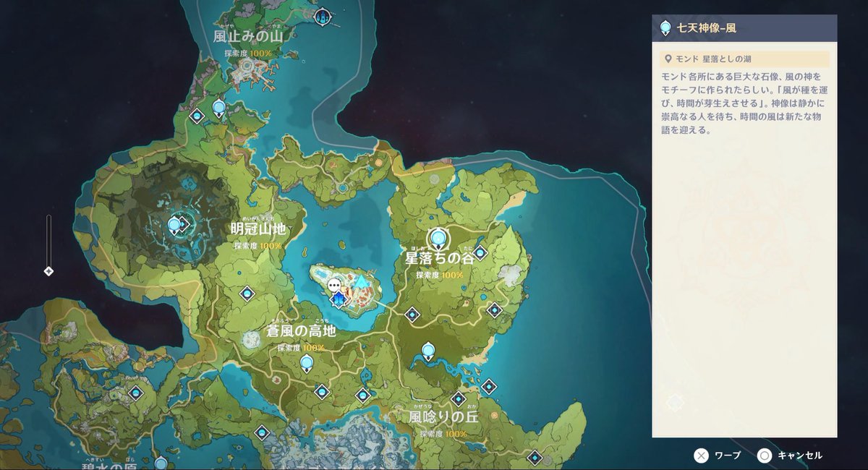Select the waypoint right of 星落ちの谷 label
This screenshot has width=868, height=470.
pyautogui.click(x=479, y=253)
